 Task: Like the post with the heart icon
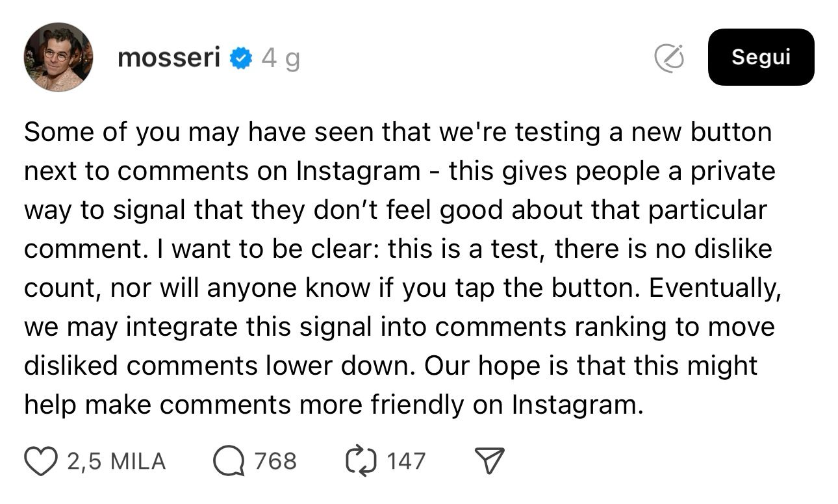(x=41, y=461)
